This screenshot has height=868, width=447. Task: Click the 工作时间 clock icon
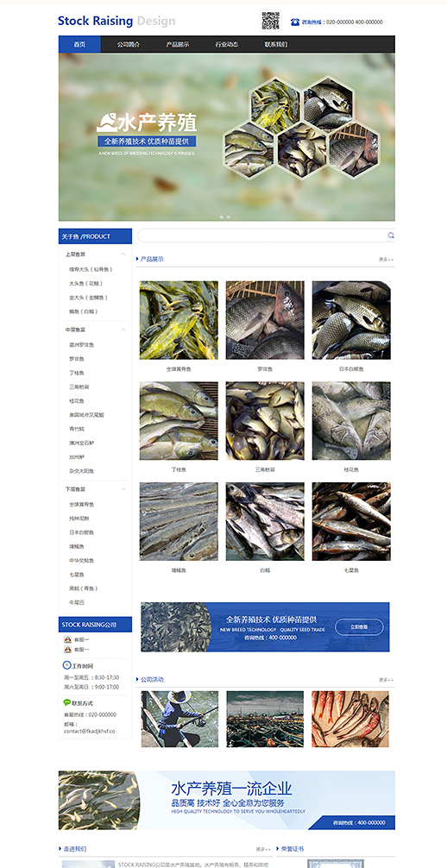[x=67, y=665]
